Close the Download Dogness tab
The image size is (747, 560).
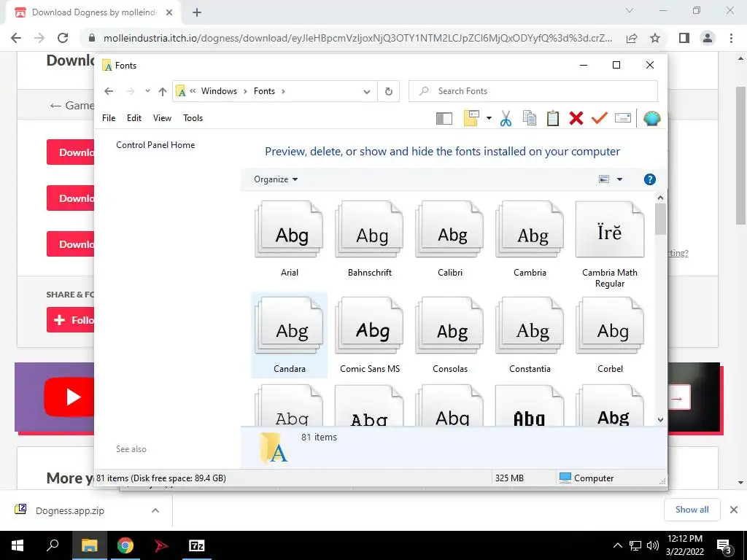tap(169, 12)
